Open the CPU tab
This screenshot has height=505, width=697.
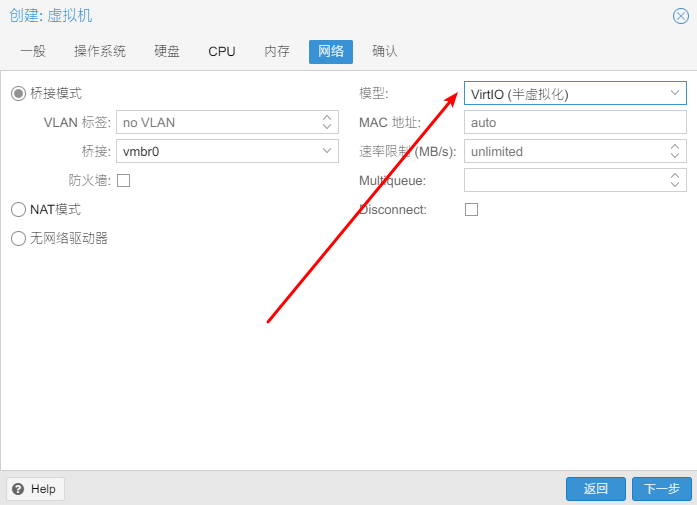click(221, 51)
